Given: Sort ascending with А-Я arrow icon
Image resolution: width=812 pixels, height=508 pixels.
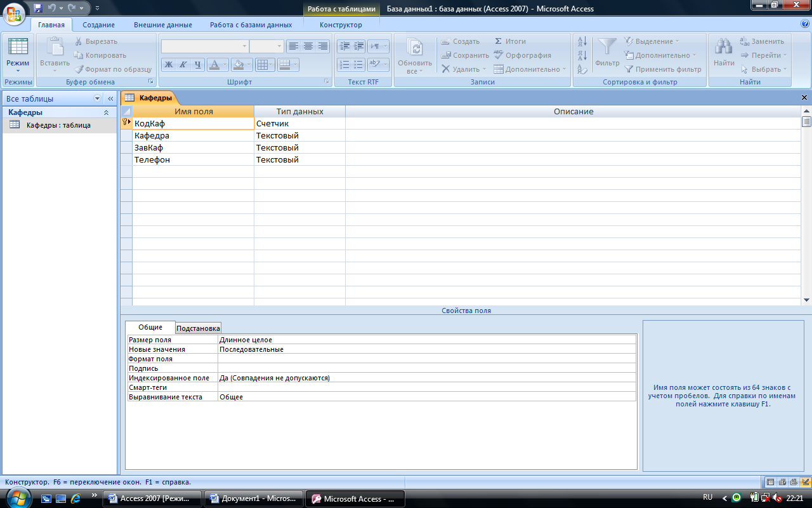Looking at the screenshot, I should pos(582,41).
